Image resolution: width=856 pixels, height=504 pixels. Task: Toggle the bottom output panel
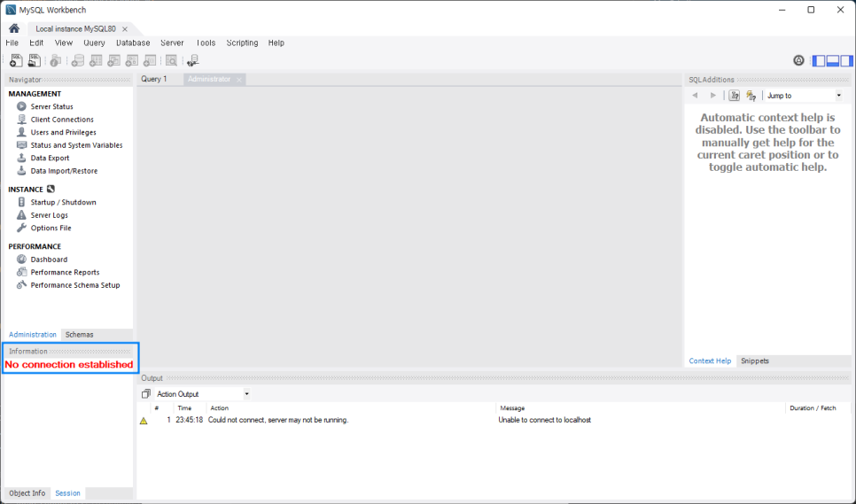pos(833,60)
